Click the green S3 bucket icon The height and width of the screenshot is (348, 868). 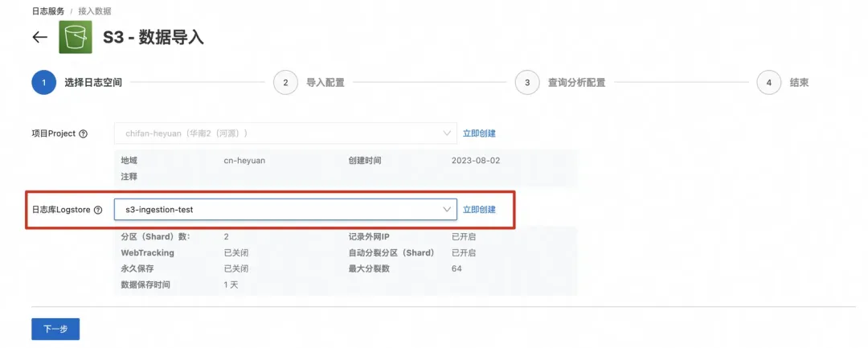coord(76,37)
